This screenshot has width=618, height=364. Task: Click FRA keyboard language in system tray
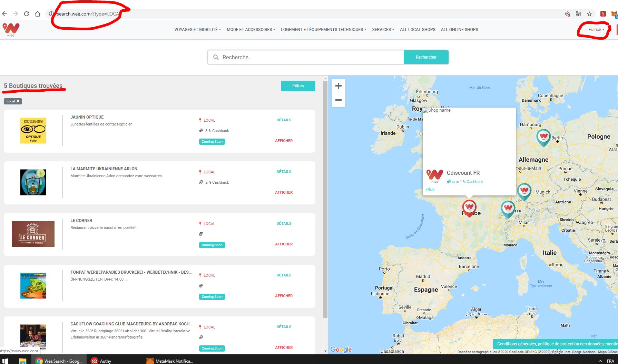pyautogui.click(x=610, y=361)
